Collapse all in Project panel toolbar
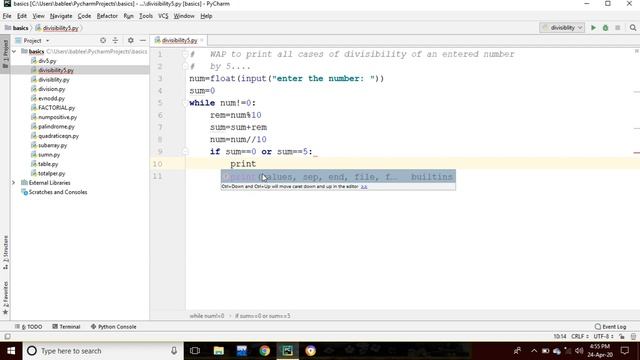 tap(115, 40)
